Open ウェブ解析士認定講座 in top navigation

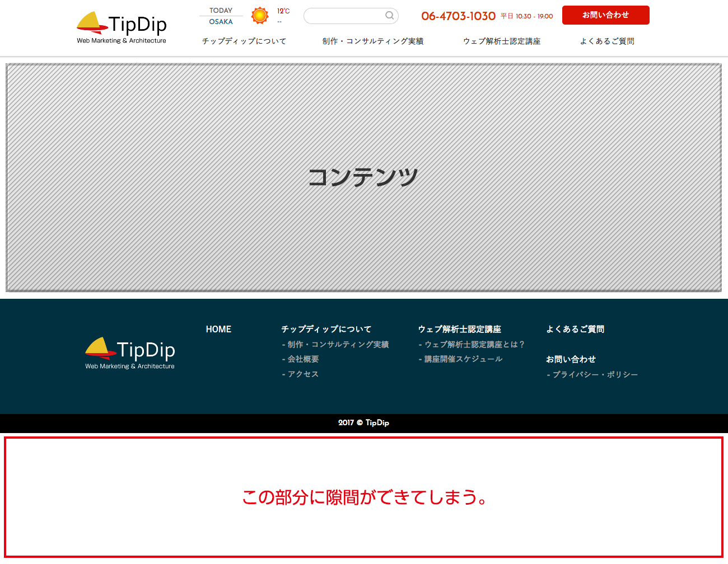[x=502, y=41]
